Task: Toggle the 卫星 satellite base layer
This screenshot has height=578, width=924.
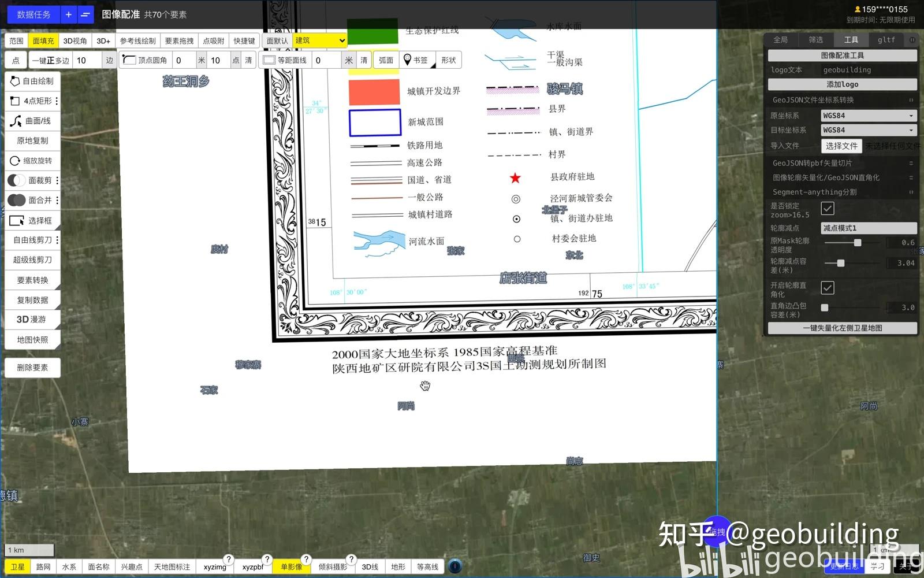Action: point(17,566)
